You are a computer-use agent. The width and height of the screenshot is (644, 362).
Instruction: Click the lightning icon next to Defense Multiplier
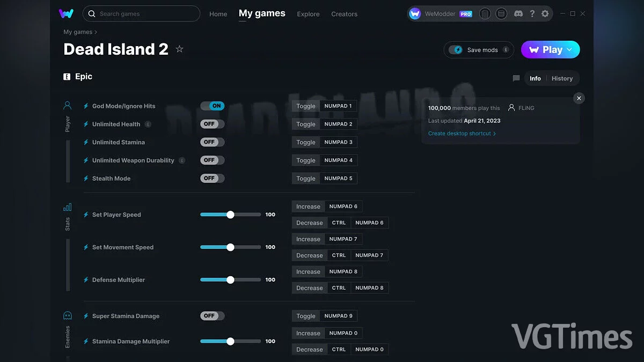[86, 280]
